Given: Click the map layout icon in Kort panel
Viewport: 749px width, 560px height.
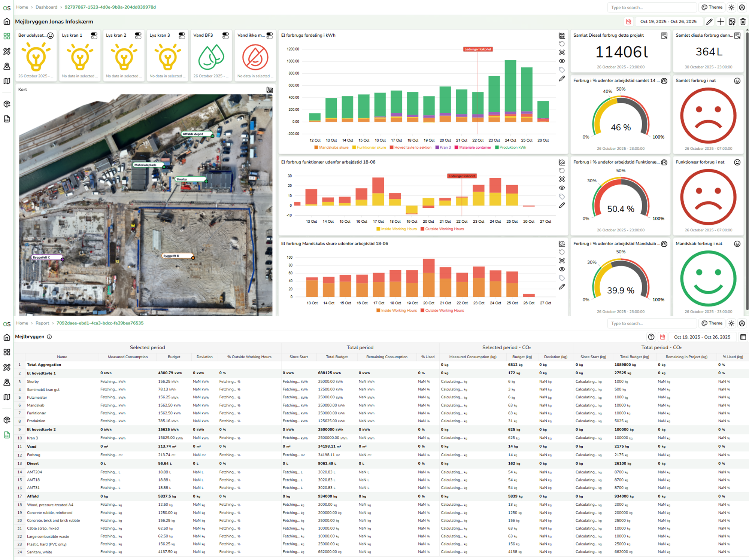Looking at the screenshot, I should [x=270, y=90].
